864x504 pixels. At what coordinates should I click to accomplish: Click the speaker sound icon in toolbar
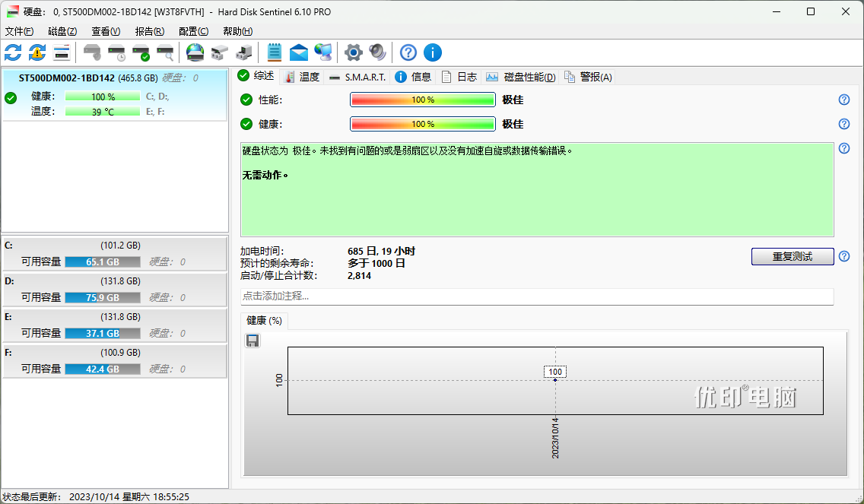[377, 53]
